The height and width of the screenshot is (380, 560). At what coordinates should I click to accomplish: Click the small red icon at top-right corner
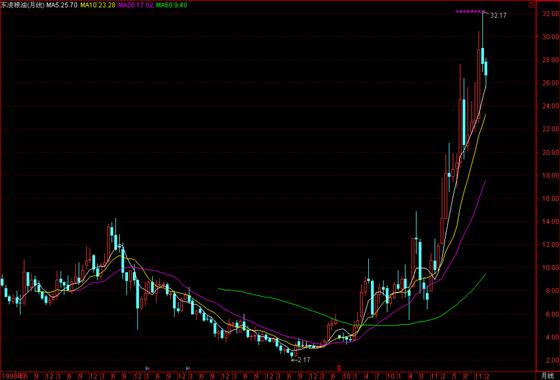(531, 5)
